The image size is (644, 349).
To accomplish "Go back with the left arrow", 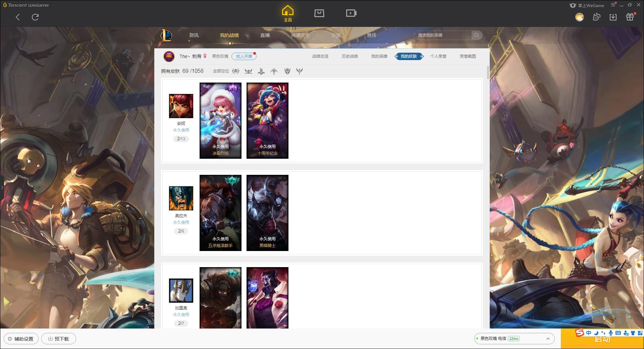I will (18, 17).
